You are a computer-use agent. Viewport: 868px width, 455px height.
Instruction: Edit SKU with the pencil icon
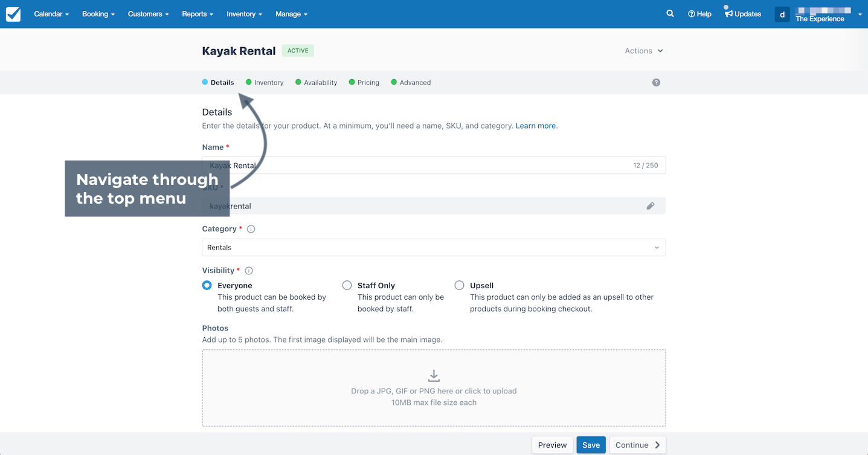click(x=651, y=206)
